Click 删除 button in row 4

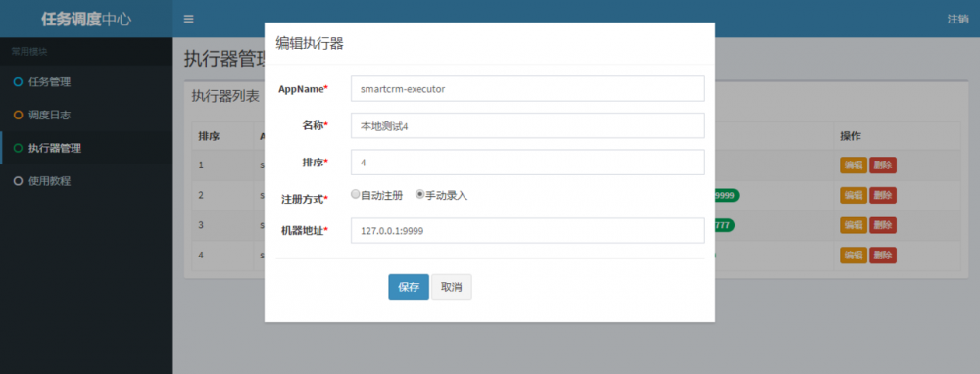coord(883,256)
